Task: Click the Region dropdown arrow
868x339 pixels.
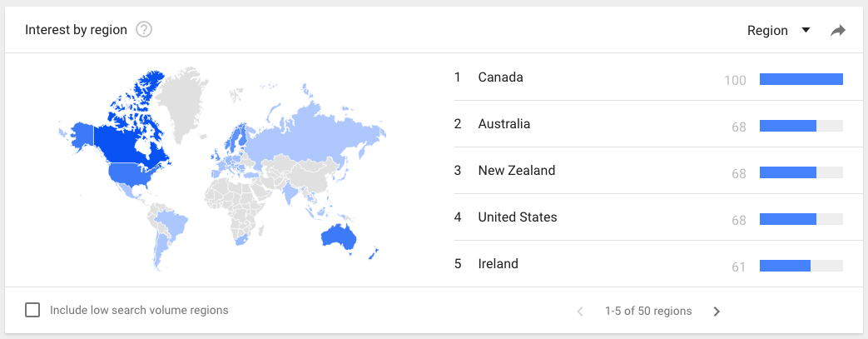Action: click(x=806, y=31)
